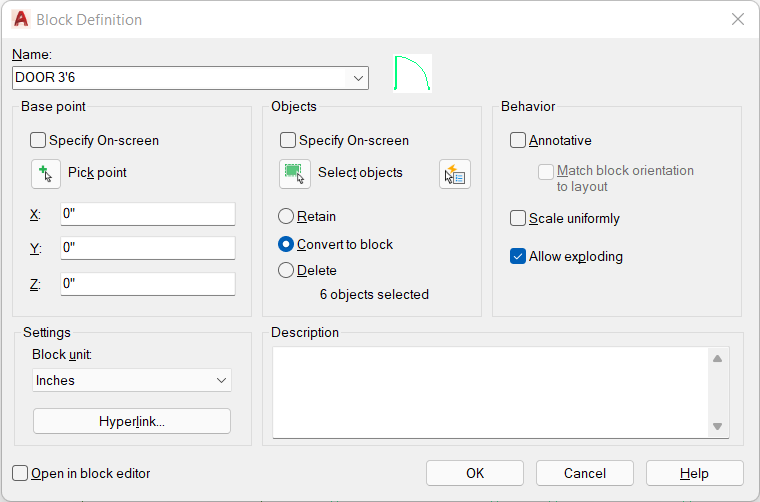Click the Select objects icon button
The width and height of the screenshot is (760, 502).
295,174
